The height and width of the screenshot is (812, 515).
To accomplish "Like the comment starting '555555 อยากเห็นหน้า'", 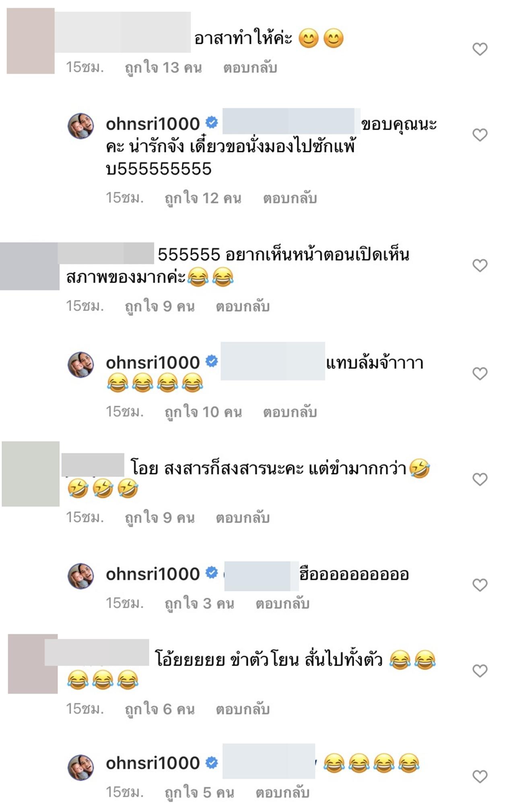I will (480, 265).
